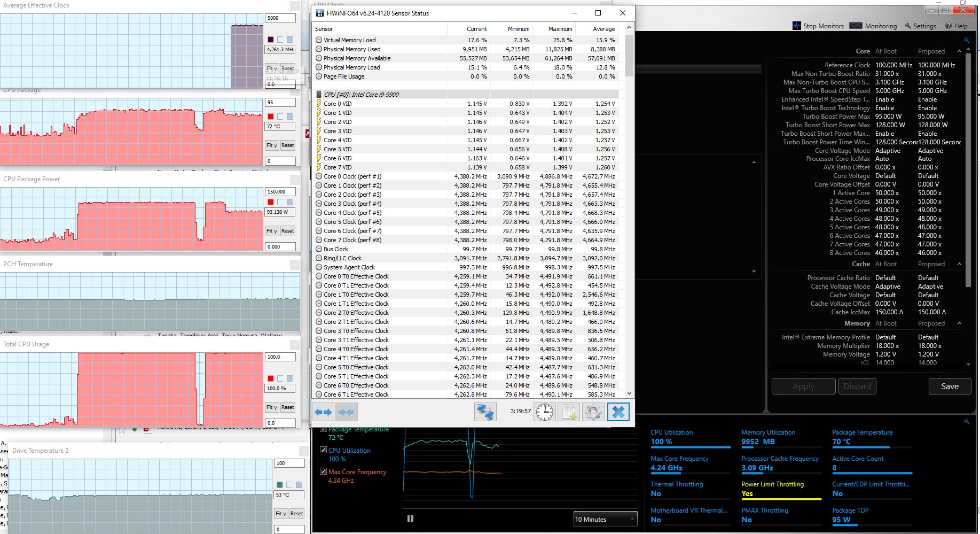Select the Virtual Memory Load sensor icon
Screen dimensions: 980x534
coord(319,40)
